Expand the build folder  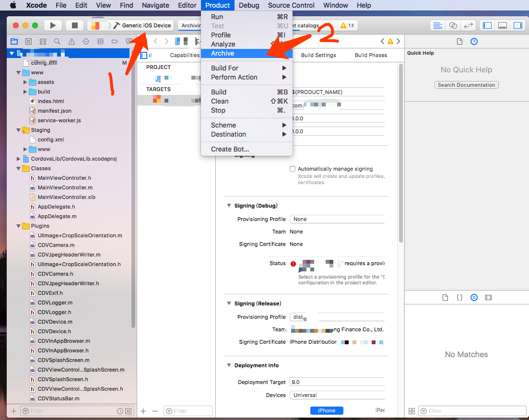(x=25, y=92)
